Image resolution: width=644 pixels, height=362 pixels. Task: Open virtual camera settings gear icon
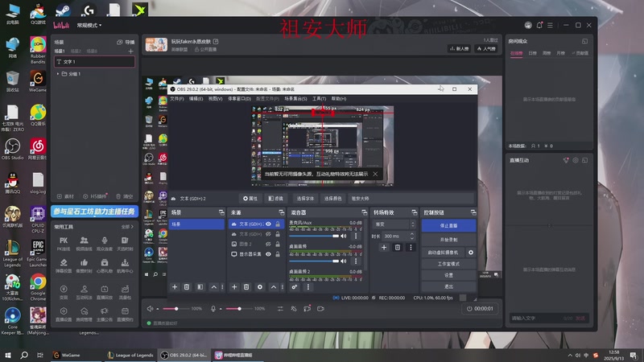pyautogui.click(x=471, y=253)
